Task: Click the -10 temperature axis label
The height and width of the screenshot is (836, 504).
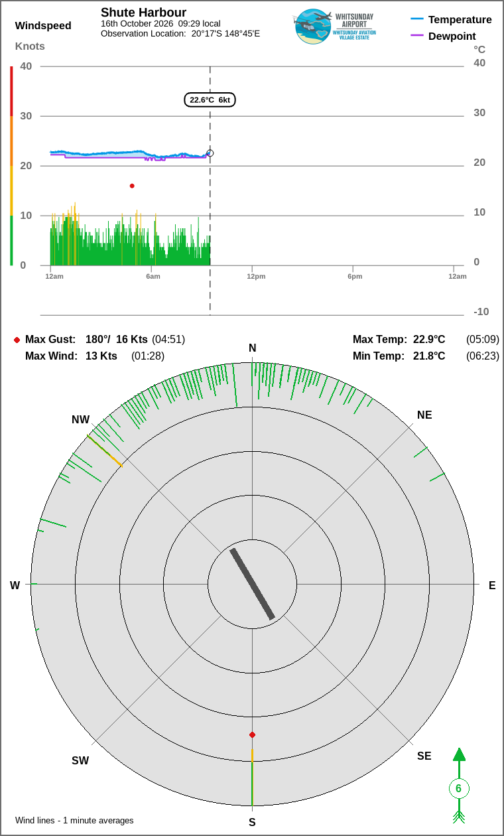Action: [x=481, y=312]
